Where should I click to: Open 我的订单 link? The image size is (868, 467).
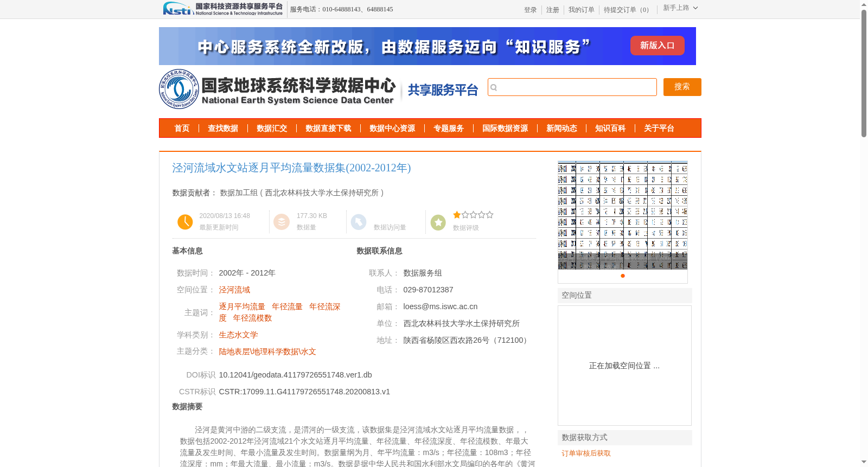tap(581, 10)
